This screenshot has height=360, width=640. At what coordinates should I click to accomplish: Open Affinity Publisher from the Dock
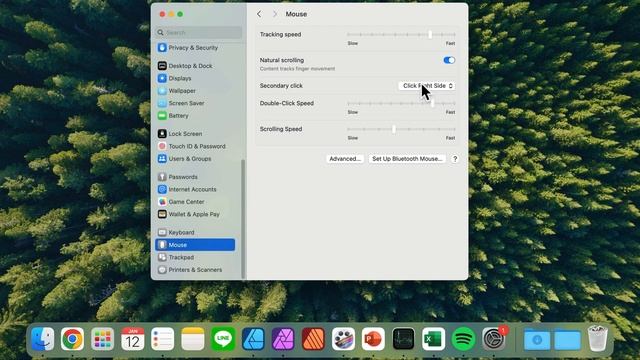click(x=313, y=339)
